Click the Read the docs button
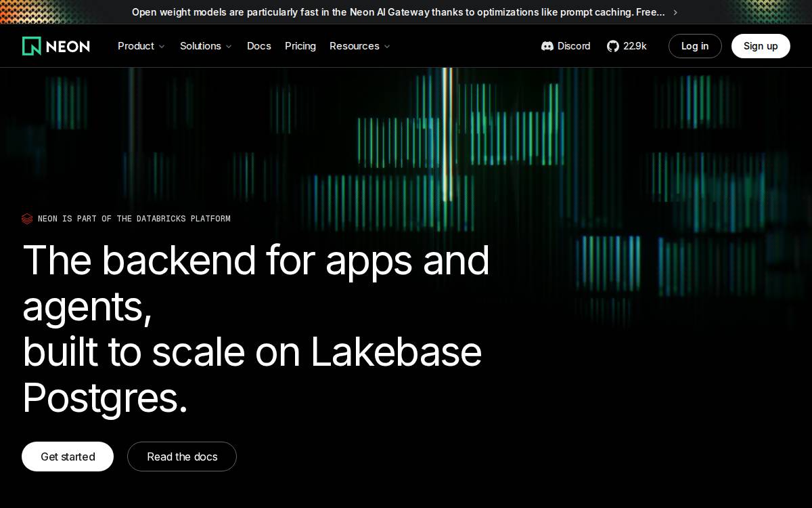812x508 pixels. tap(182, 457)
